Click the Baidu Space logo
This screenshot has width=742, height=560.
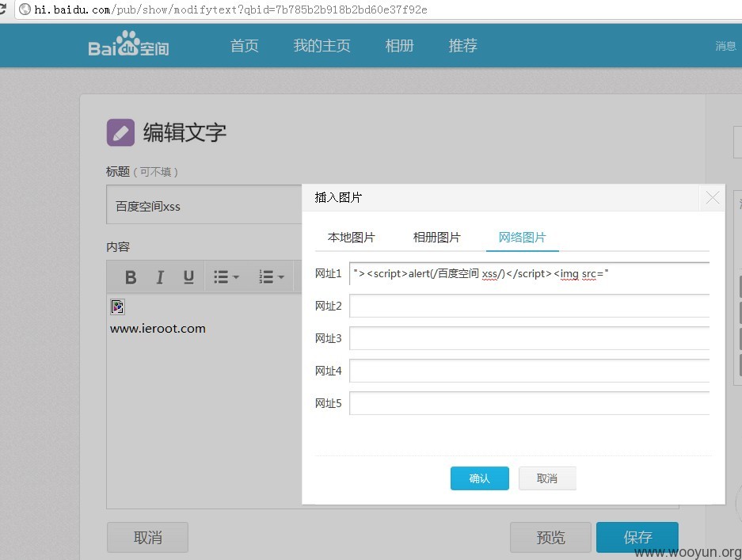coord(129,44)
